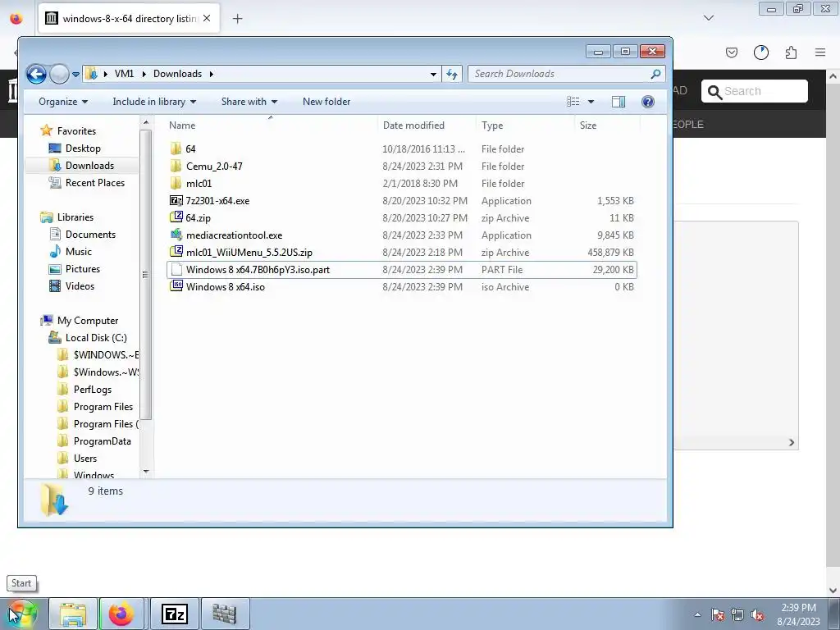Viewport: 840px width, 630px height.
Task: Change view with the view icon
Action: click(x=573, y=102)
